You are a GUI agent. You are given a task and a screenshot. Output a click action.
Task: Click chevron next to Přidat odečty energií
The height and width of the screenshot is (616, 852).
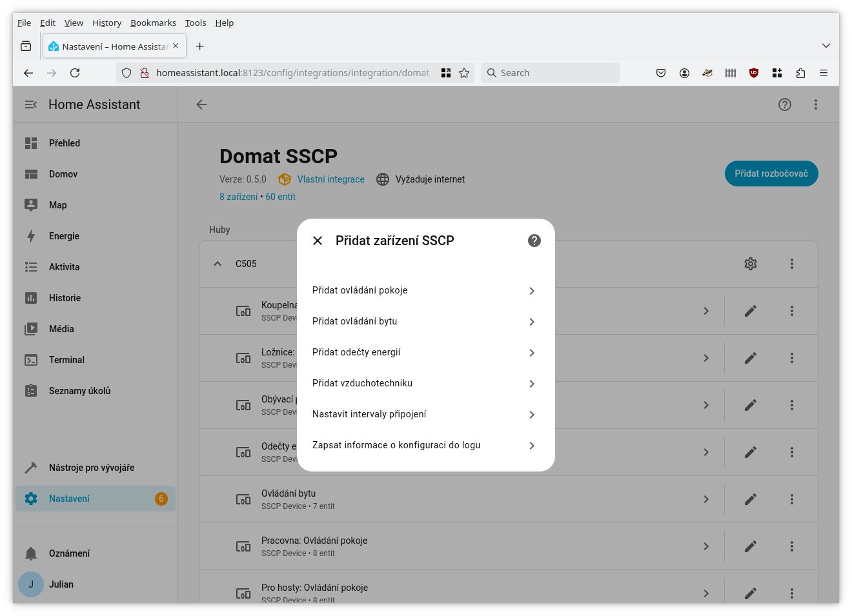532,353
